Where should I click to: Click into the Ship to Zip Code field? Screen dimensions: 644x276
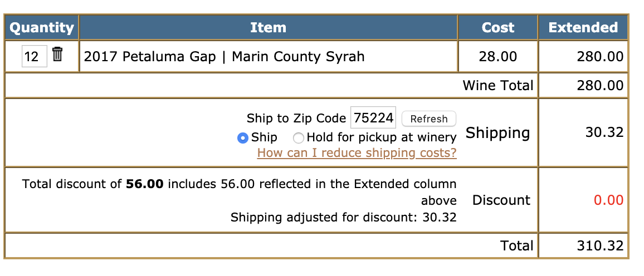pos(373,118)
